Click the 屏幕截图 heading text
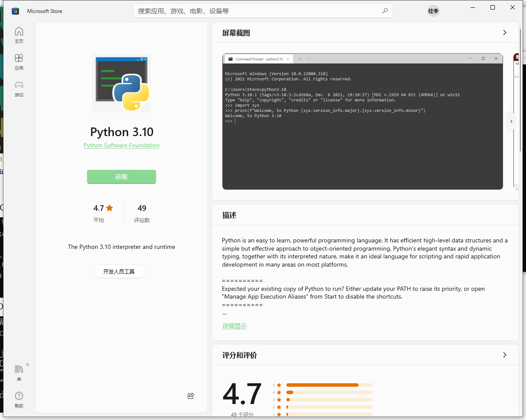 click(236, 33)
